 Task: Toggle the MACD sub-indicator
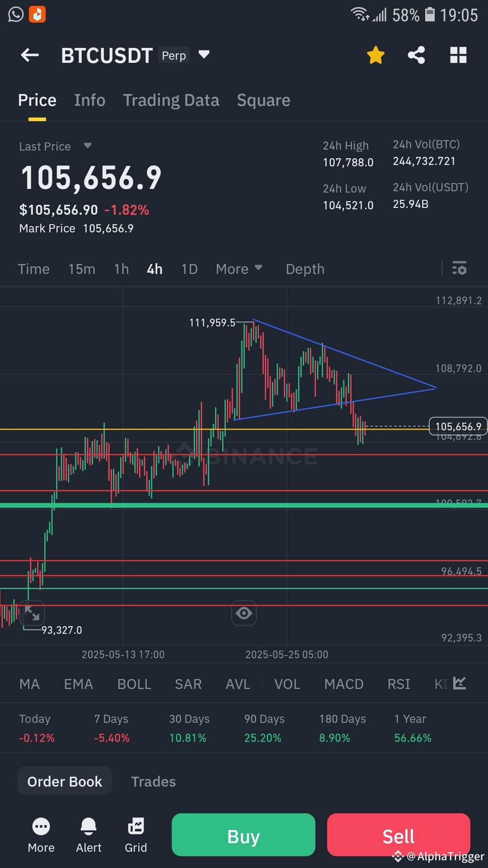(344, 684)
